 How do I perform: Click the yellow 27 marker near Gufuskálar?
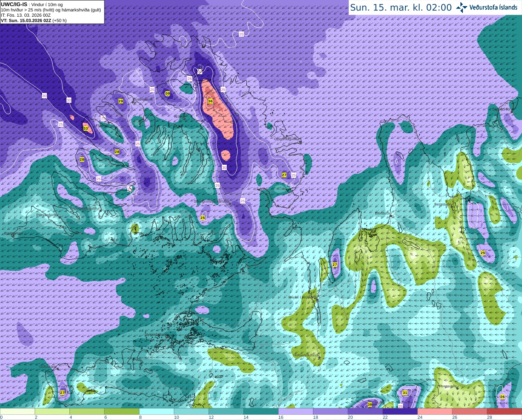pyautogui.click(x=62, y=393)
